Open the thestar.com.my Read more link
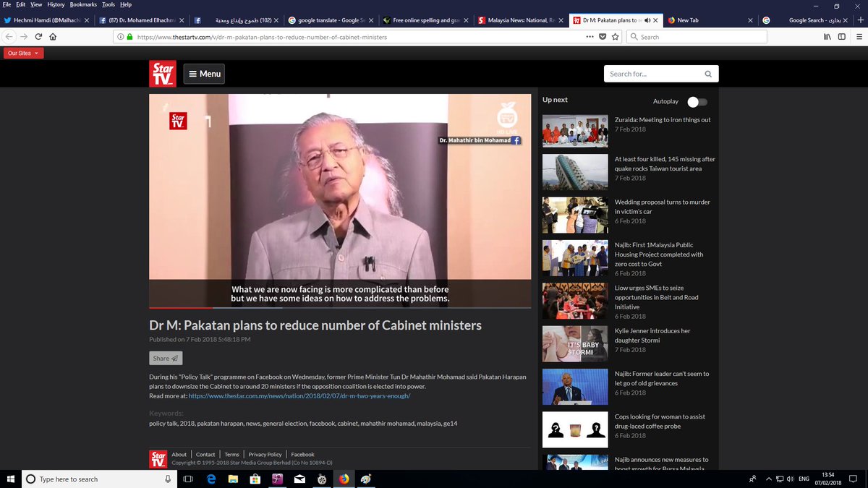Screen dimensions: 868x488 tap(299, 395)
